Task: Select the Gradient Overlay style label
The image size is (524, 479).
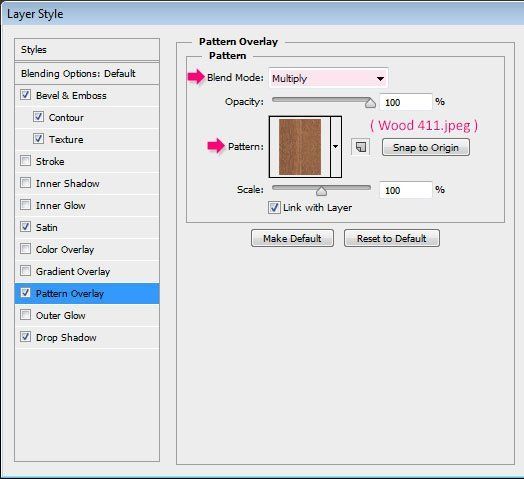Action: tap(73, 271)
